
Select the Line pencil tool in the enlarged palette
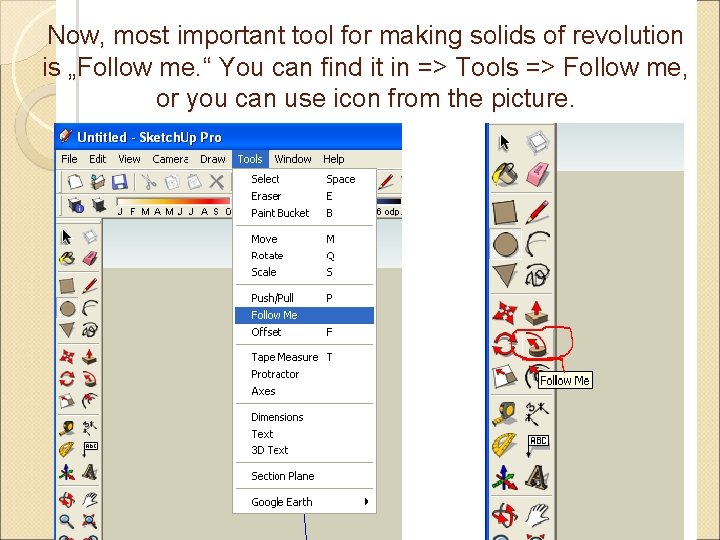(x=537, y=212)
